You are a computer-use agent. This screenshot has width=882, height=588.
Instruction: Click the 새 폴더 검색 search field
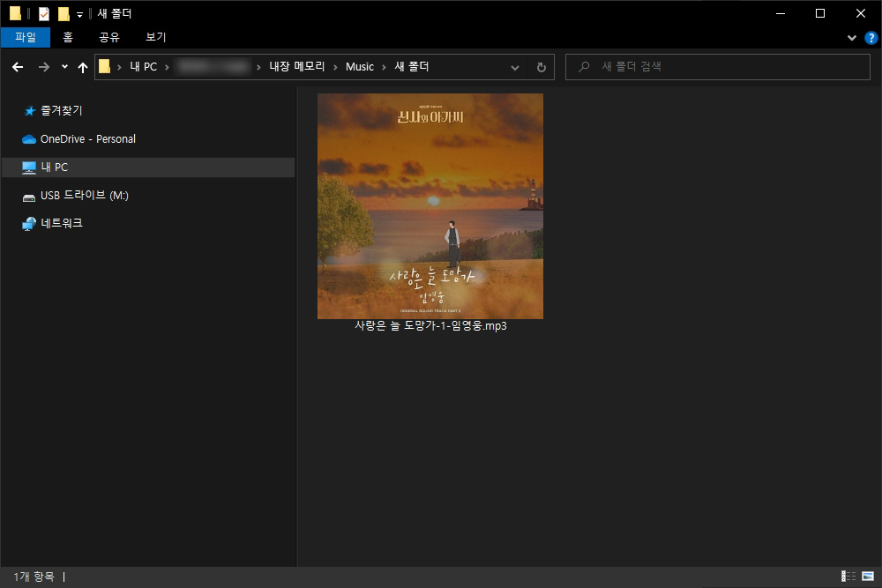718,67
